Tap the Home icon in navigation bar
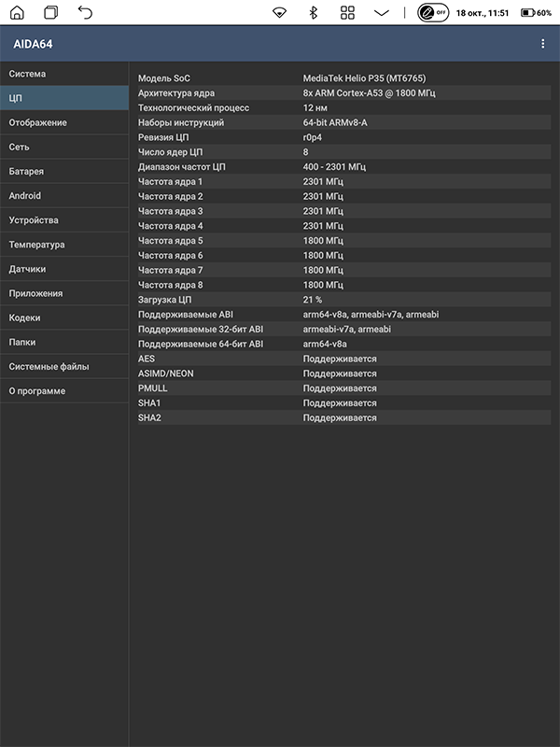Viewport: 560px width, 747px height. click(18, 12)
